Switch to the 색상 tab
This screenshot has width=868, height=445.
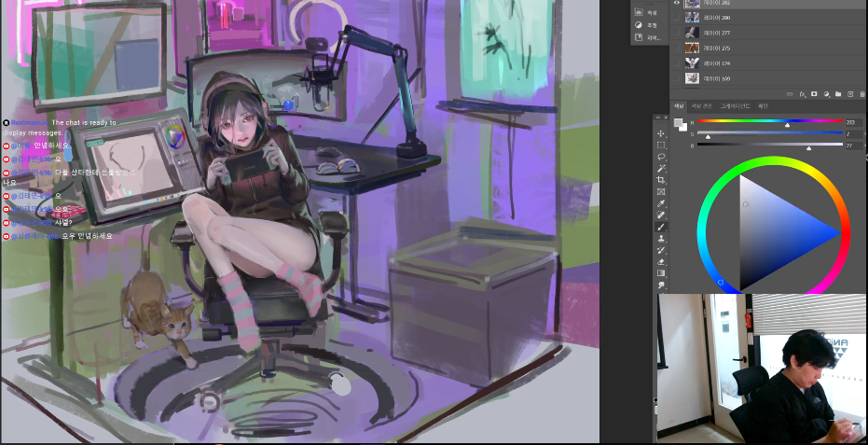click(x=679, y=105)
